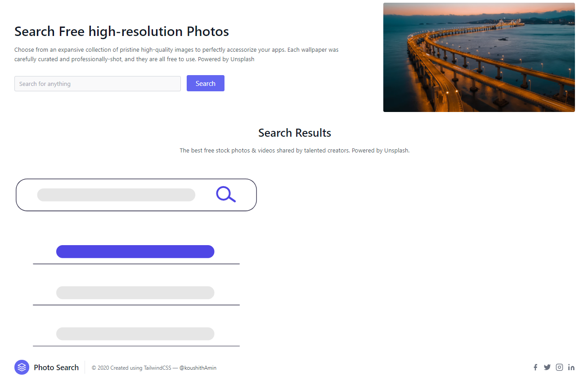Click the bottom gray placeholder result

[x=135, y=334]
